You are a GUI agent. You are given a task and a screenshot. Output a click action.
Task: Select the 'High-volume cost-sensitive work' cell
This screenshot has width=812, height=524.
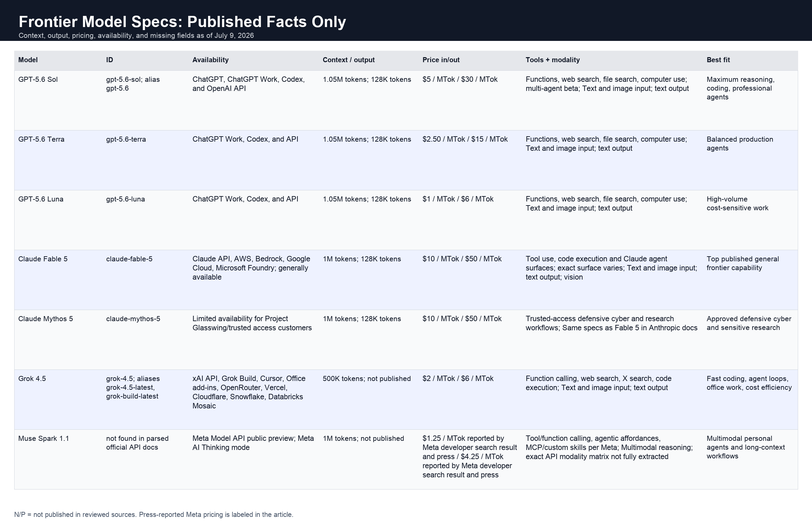click(x=738, y=204)
